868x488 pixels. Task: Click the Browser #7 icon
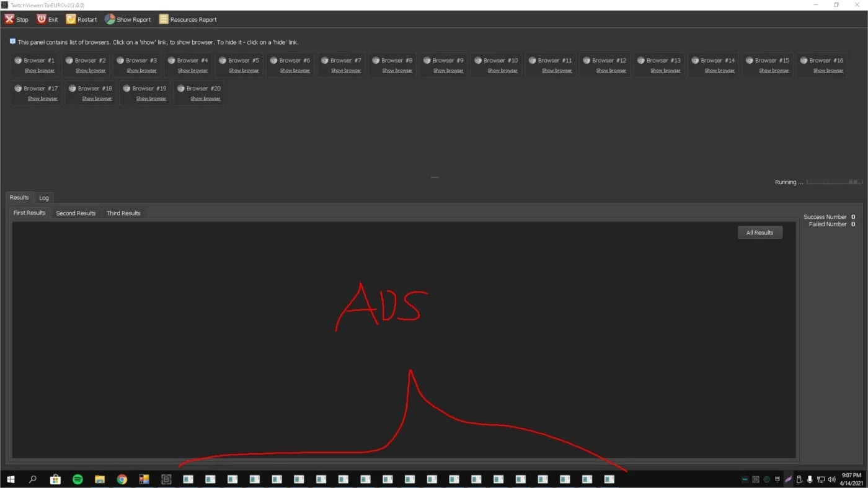point(325,61)
